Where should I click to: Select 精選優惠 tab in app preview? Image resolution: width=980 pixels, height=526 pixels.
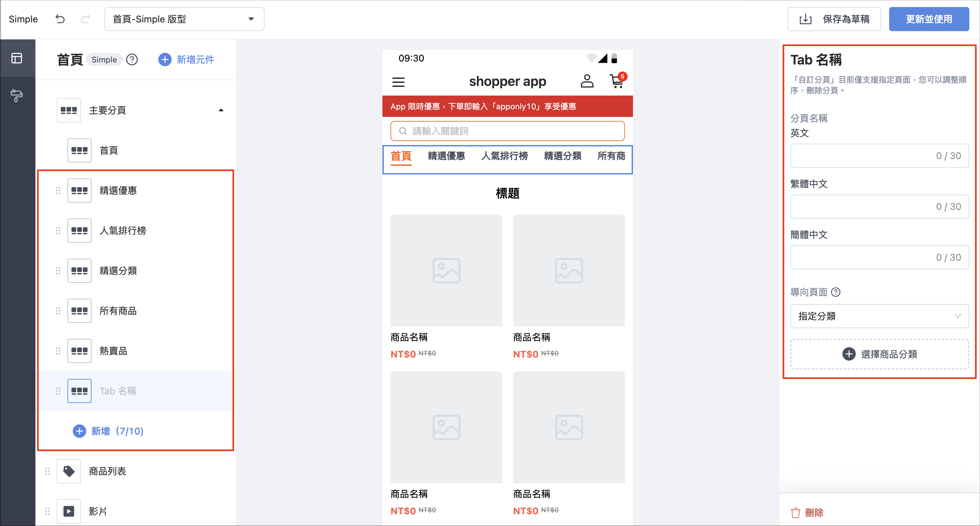pos(446,156)
